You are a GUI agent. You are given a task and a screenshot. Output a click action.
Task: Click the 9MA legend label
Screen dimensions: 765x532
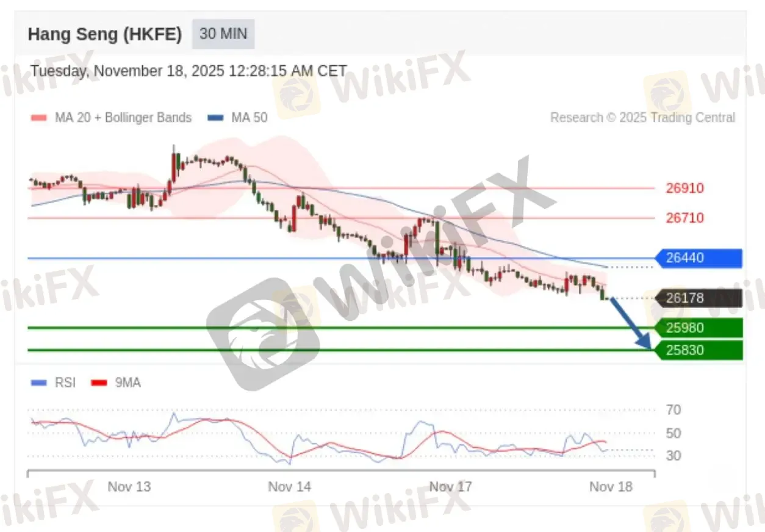pos(127,383)
